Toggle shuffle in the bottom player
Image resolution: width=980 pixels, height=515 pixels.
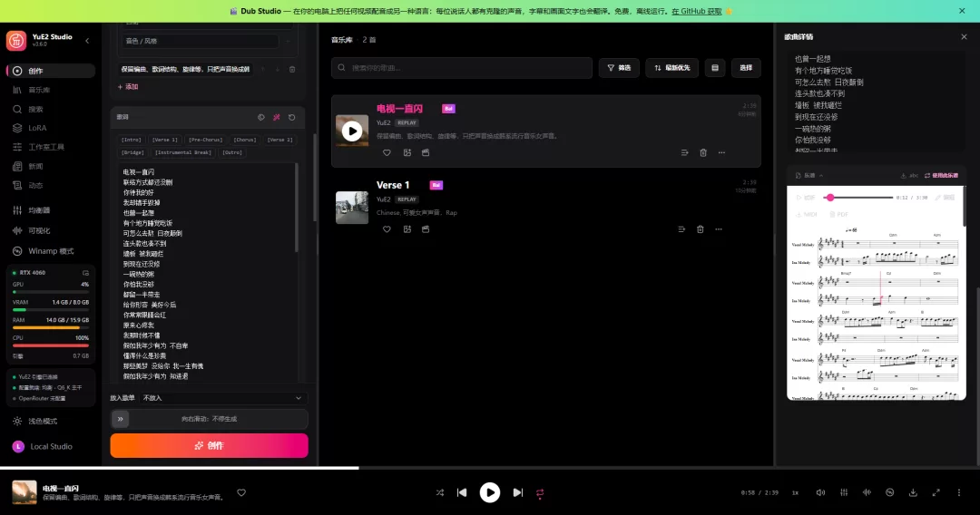tap(440, 492)
